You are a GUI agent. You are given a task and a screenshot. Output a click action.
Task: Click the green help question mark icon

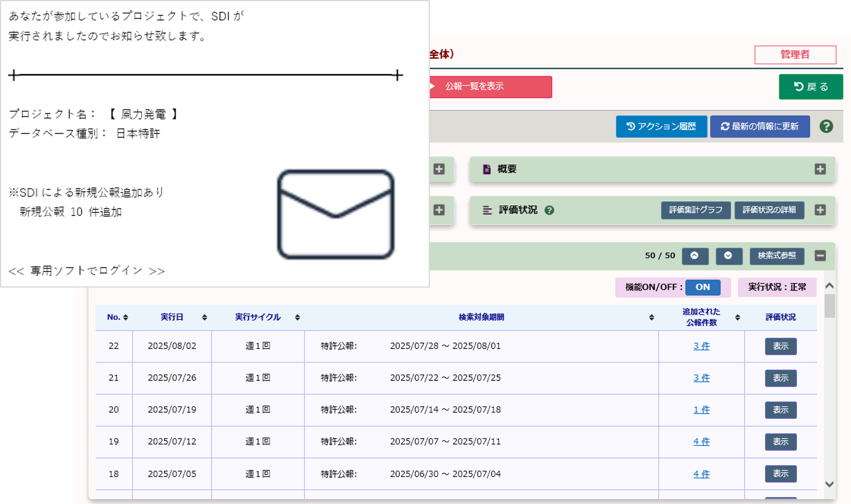tap(826, 126)
